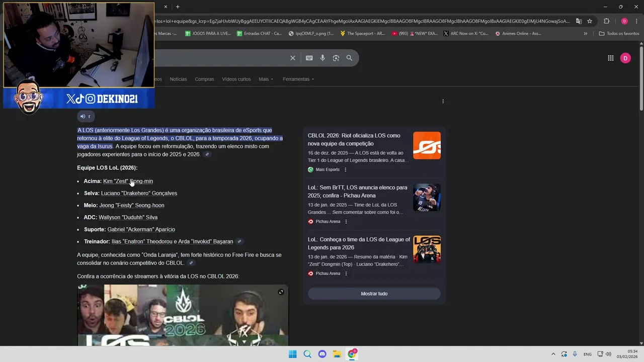This screenshot has width=644, height=362.
Task: Switch to the Notícias search tab
Action: 178,79
